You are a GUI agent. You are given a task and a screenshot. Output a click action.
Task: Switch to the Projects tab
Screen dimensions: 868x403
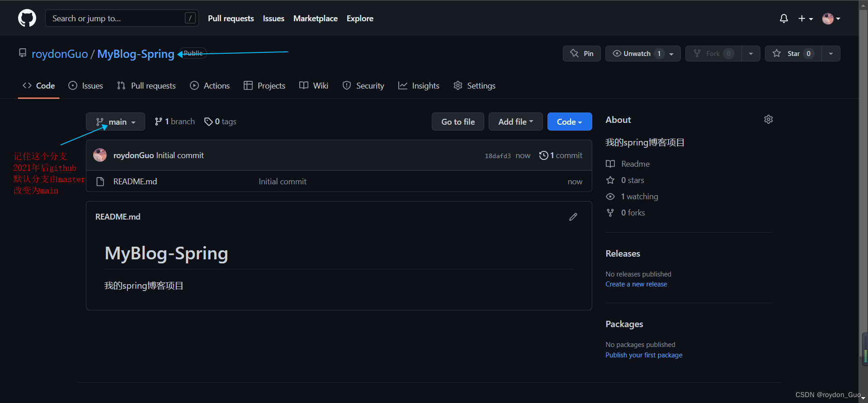click(x=264, y=86)
